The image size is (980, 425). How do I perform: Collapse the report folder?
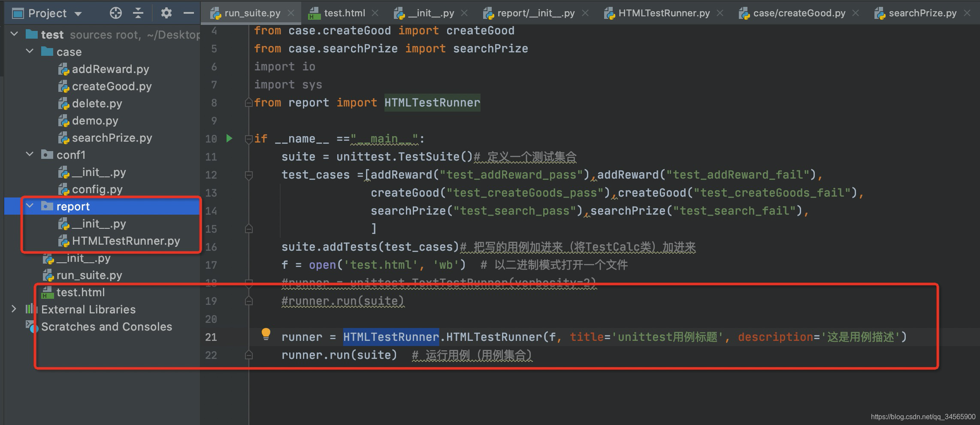coord(30,206)
